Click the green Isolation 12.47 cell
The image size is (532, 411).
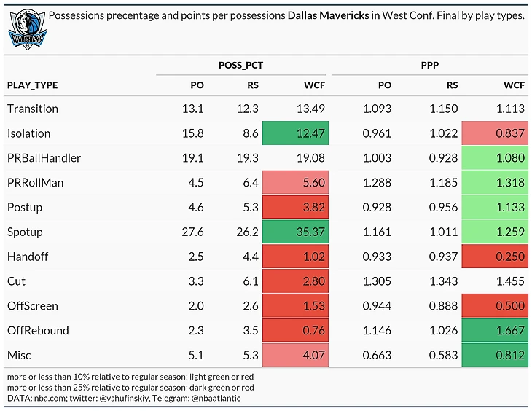click(x=295, y=133)
